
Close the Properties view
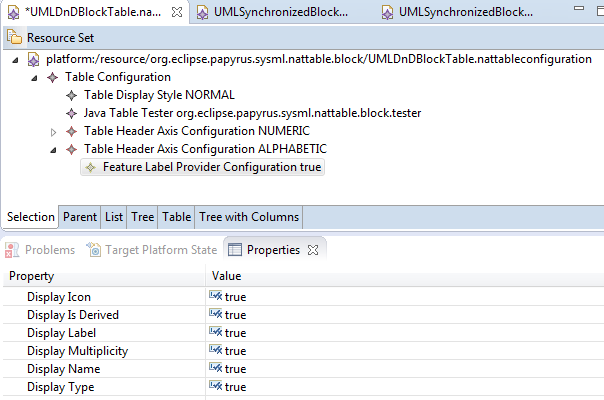(x=313, y=250)
